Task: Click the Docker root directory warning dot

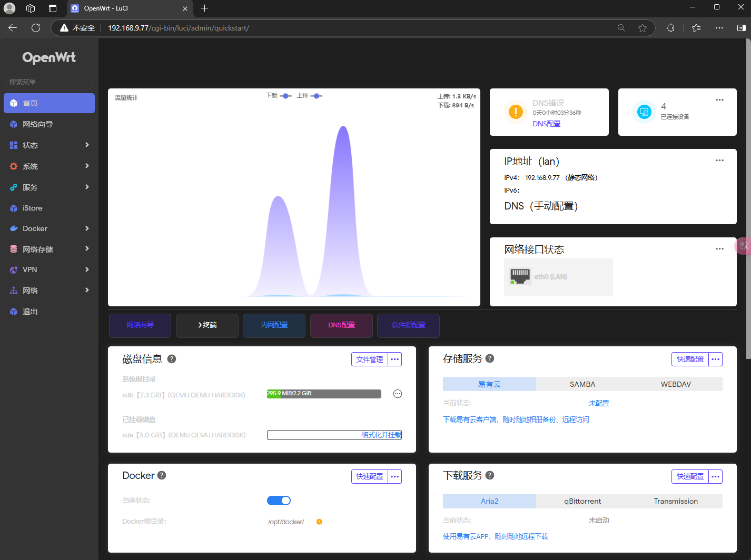Action: (319, 522)
